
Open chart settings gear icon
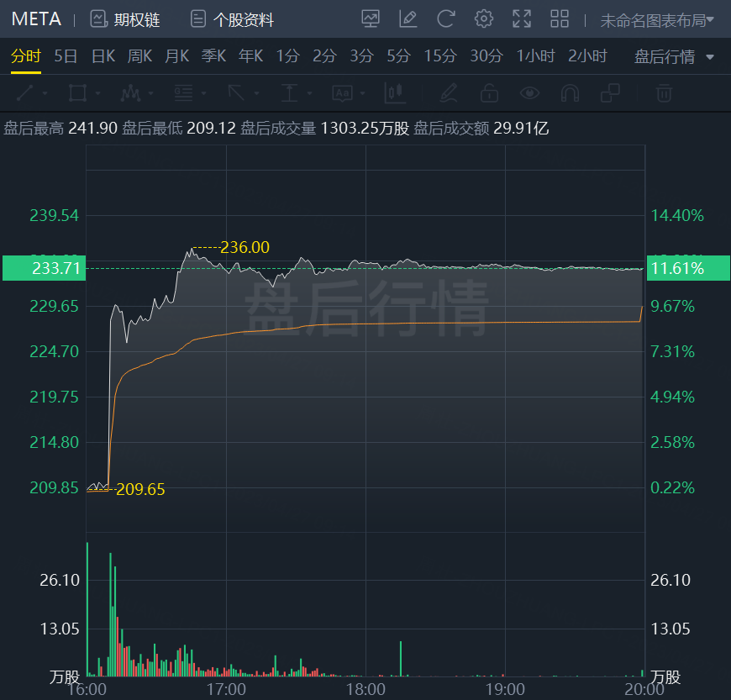point(483,19)
